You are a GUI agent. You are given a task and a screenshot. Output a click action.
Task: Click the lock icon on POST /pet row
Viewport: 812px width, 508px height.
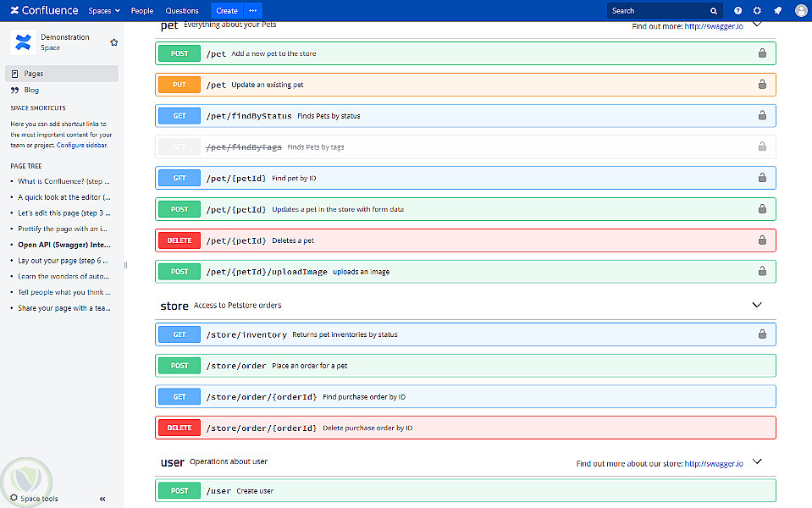(762, 52)
